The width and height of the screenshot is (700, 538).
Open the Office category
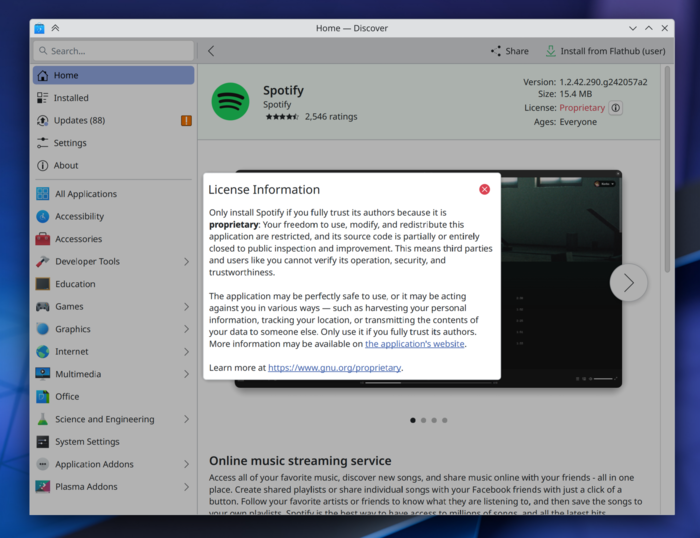pyautogui.click(x=113, y=396)
